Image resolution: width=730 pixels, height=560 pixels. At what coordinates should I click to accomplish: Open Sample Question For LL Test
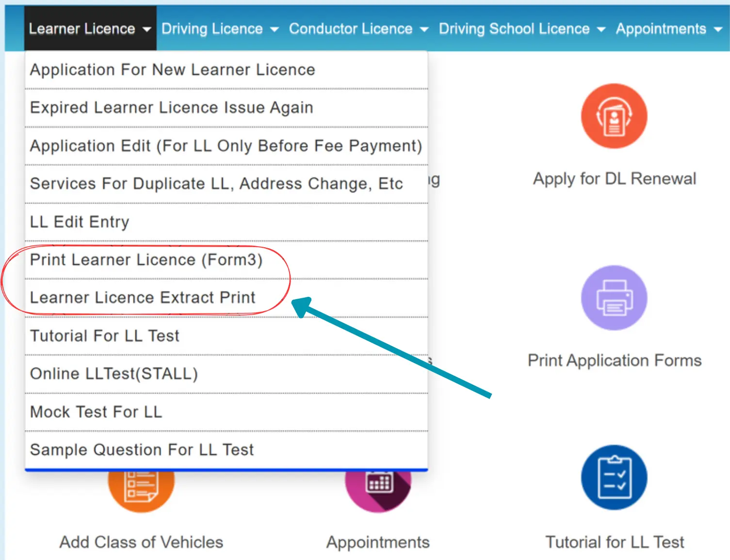pyautogui.click(x=142, y=450)
